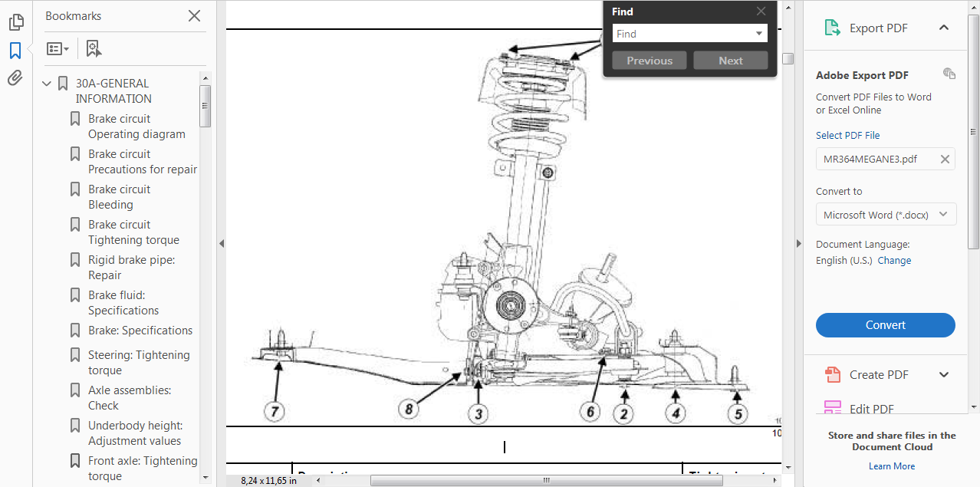This screenshot has width=980, height=487.
Task: Collapse the 30A-GENERAL INFORMATION bookmark
Action: coord(47,84)
